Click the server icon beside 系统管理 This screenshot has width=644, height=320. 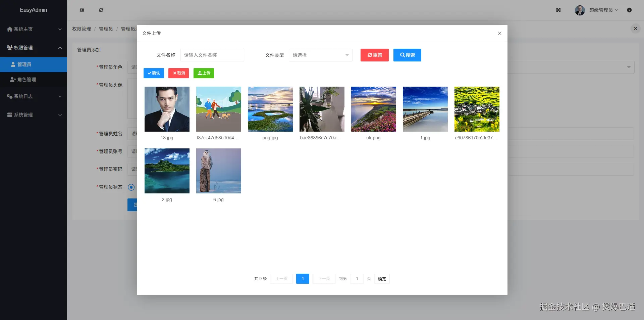[x=10, y=115]
